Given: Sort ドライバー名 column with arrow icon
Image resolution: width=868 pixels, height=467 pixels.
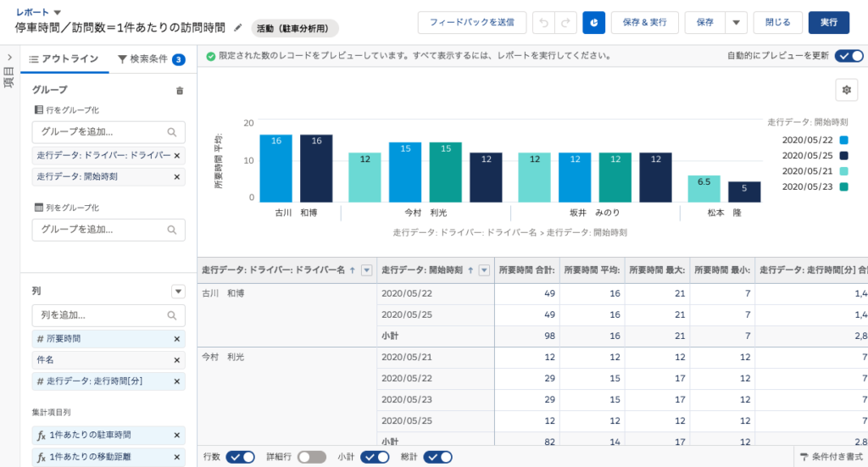Looking at the screenshot, I should point(353,270).
